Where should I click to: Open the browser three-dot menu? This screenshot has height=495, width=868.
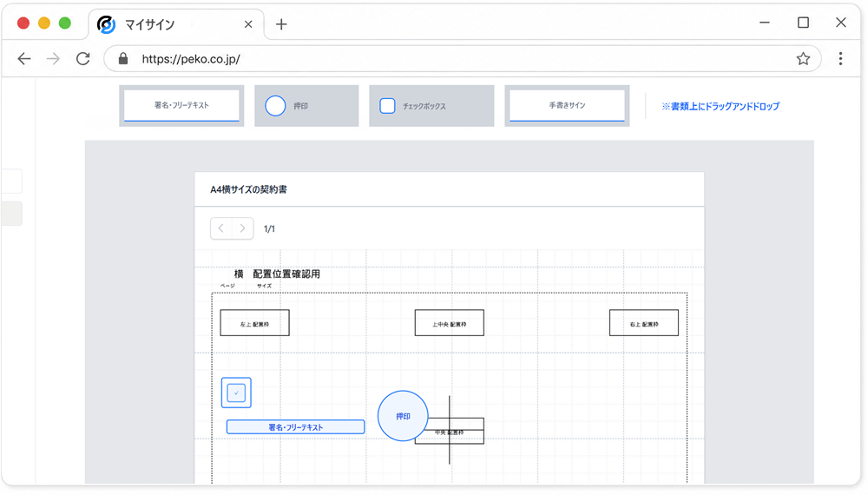[x=840, y=59]
